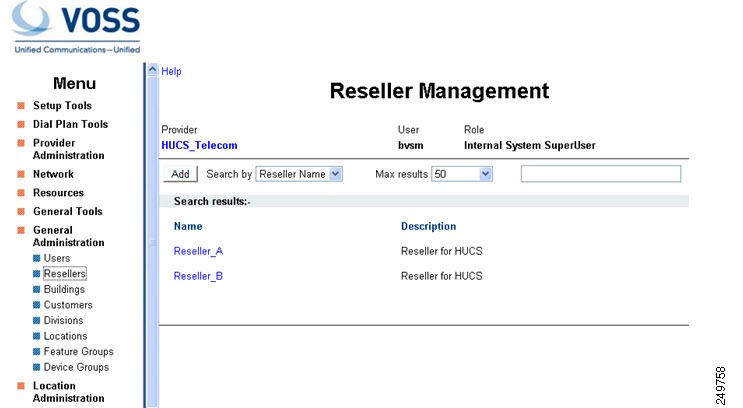743x408 pixels.
Task: Click the 'bvsm' user name
Action: tap(410, 145)
